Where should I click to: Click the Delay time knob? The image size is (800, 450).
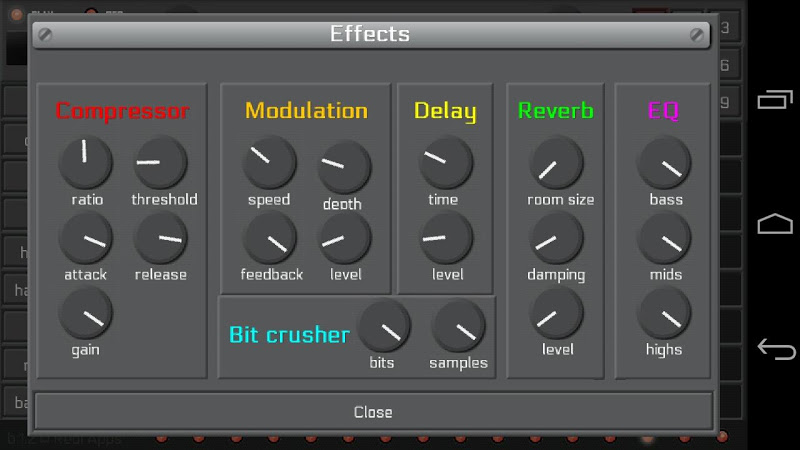click(446, 162)
